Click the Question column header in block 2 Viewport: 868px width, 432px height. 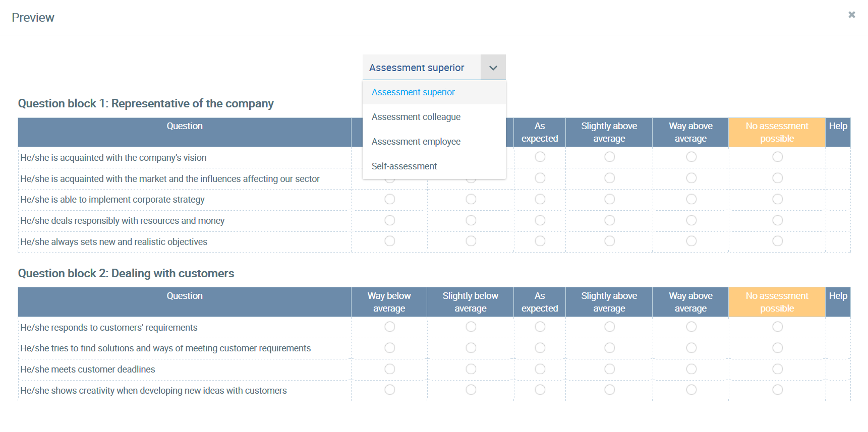coord(185,302)
